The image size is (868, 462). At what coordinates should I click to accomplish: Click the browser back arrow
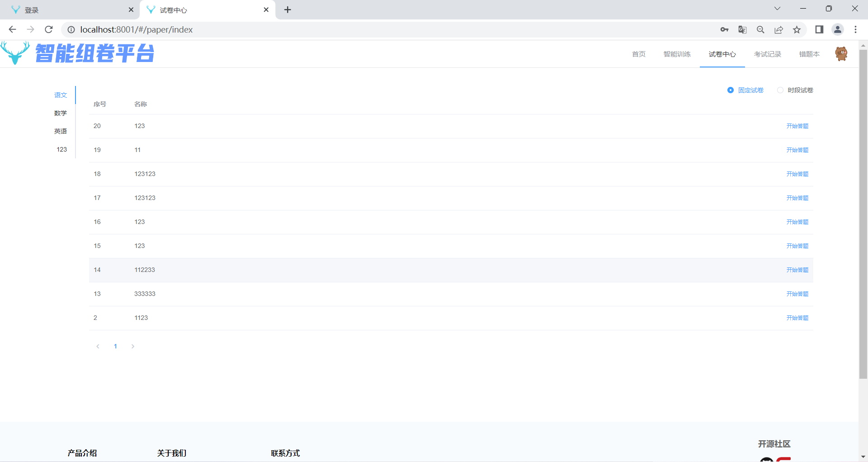(x=12, y=29)
